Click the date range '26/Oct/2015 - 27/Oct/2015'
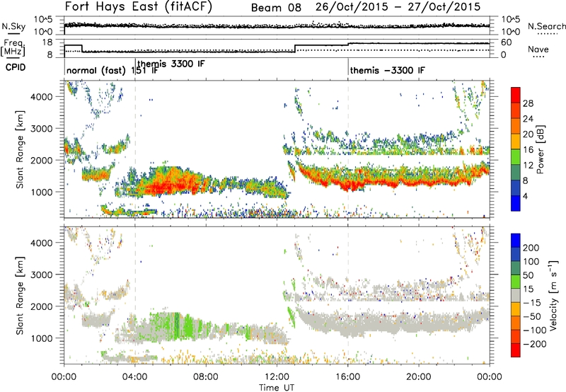The width and height of the screenshot is (566, 392). (x=398, y=7)
